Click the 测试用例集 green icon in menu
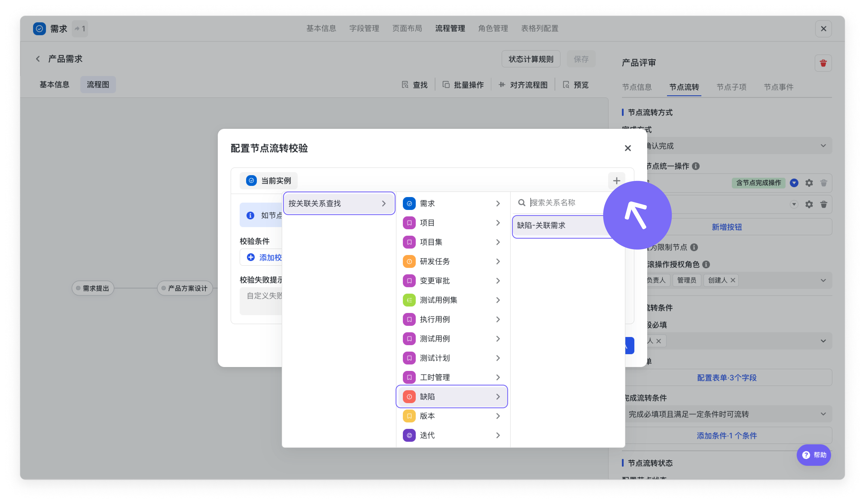Screen dimensions: 865x504 (409, 300)
